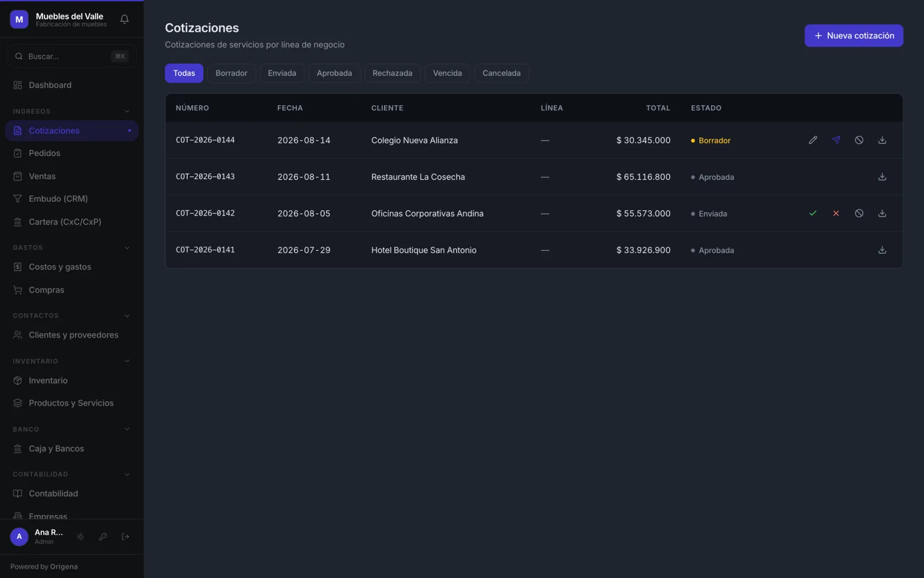The image size is (924, 578).
Task: Go to Cotizaciones in sidebar
Action: tap(72, 131)
